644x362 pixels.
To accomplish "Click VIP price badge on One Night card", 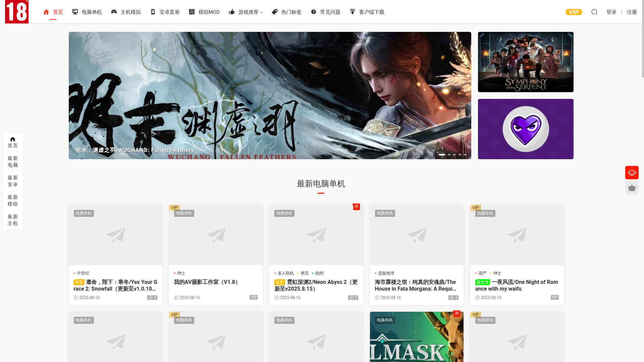I will tap(555, 297).
